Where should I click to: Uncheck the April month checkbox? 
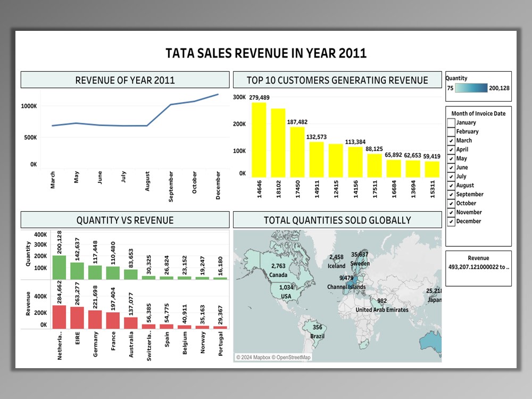tap(451, 149)
